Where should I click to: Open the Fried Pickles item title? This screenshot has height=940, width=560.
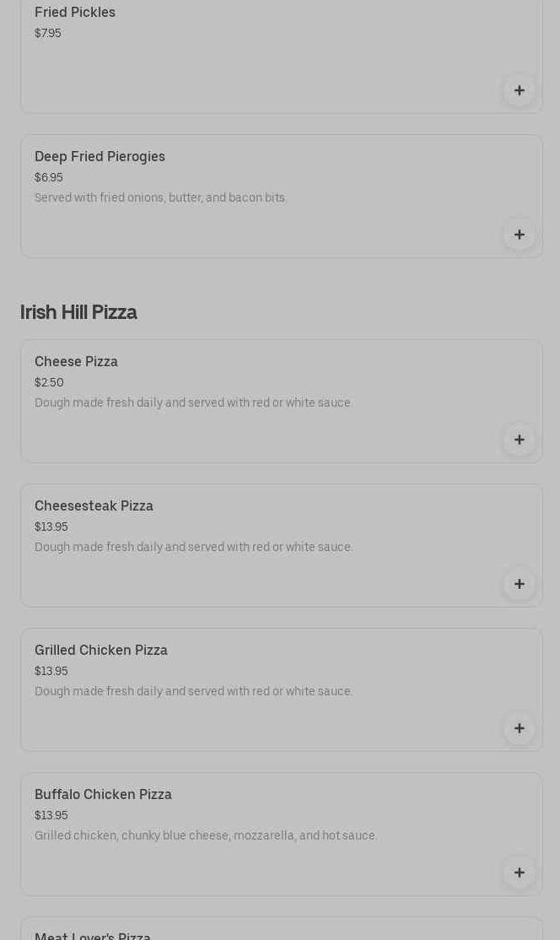pyautogui.click(x=75, y=13)
